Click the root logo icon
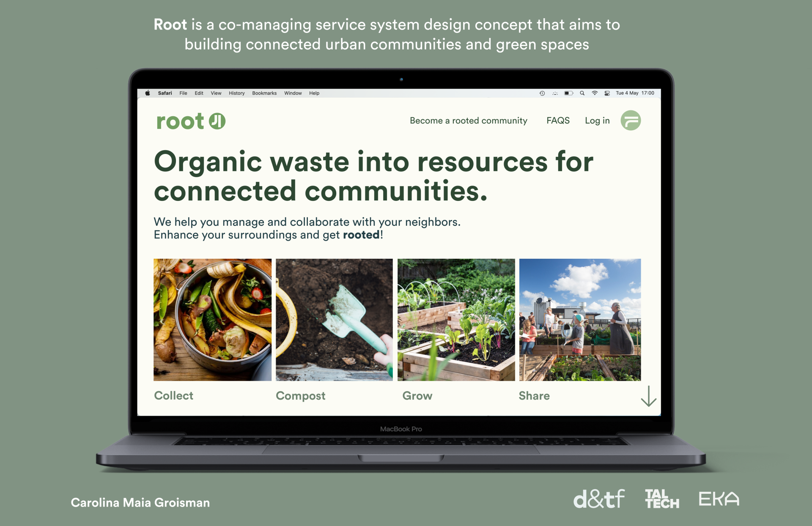Viewport: 812px width, 526px height. (217, 121)
